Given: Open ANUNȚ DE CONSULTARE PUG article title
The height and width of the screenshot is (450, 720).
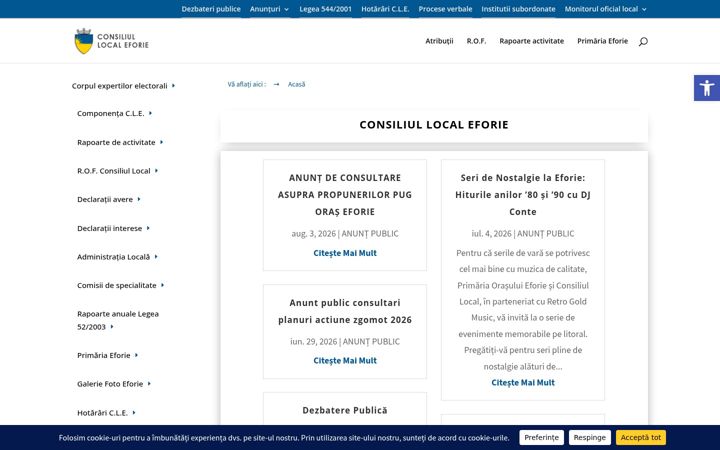Looking at the screenshot, I should point(345,195).
